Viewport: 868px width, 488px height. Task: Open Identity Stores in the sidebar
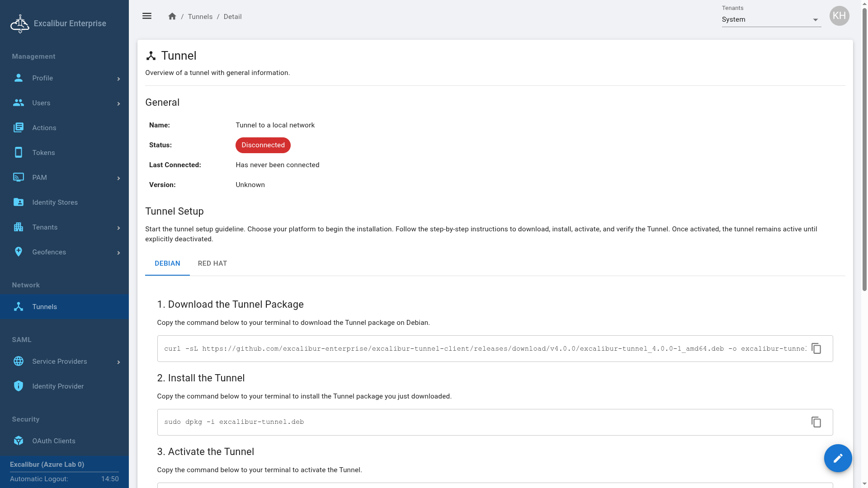(55, 202)
